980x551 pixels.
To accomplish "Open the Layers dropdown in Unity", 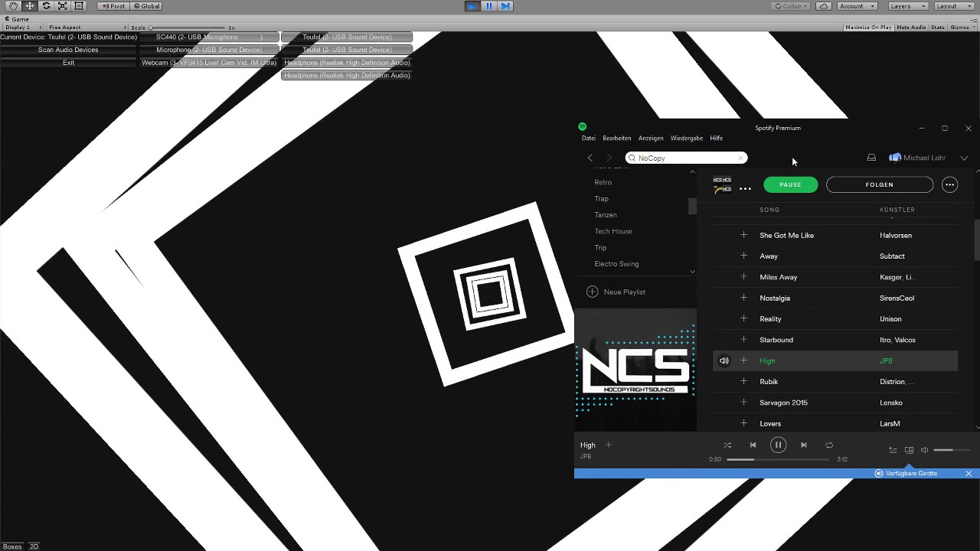I will coord(908,5).
